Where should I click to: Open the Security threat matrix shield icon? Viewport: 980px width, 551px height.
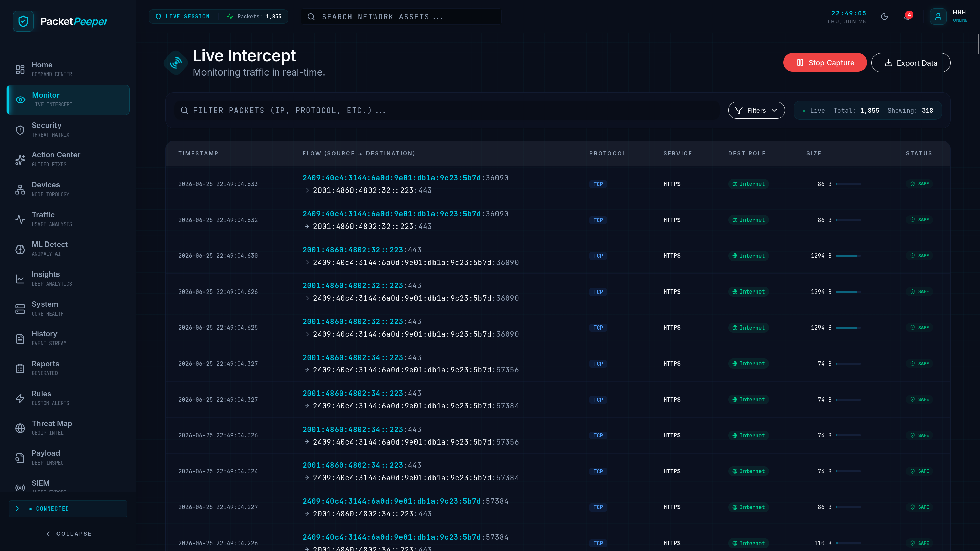20,130
